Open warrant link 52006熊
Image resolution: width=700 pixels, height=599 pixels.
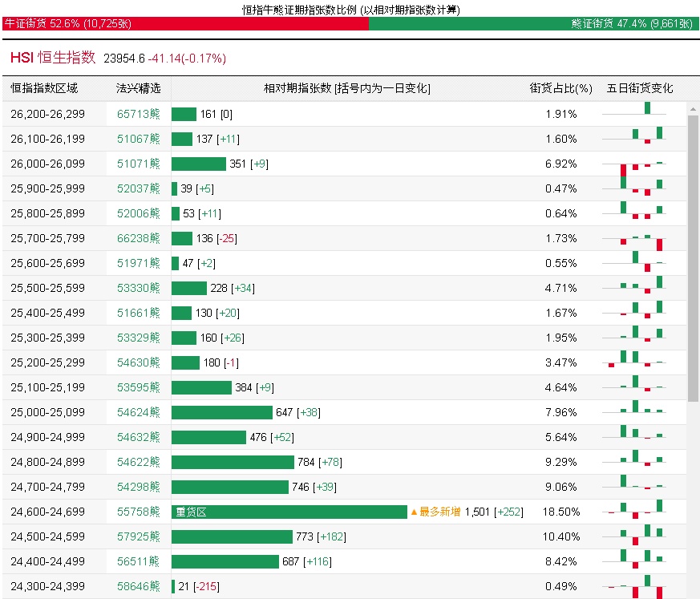139,214
